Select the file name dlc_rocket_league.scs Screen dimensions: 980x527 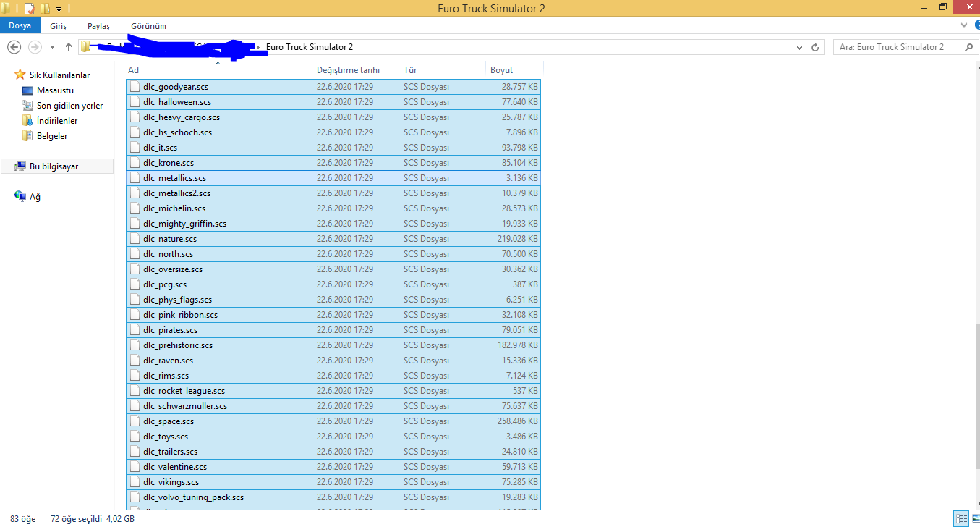coord(184,391)
